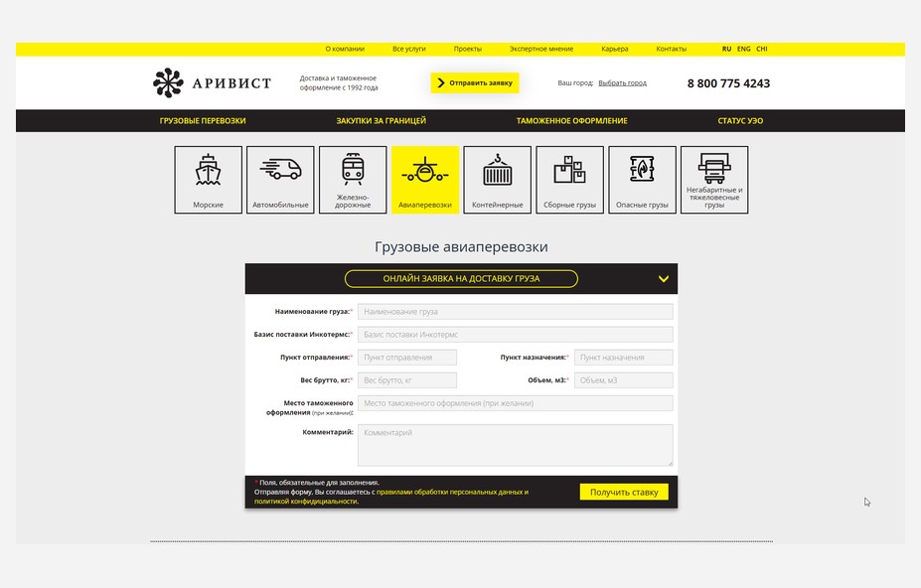The height and width of the screenshot is (588, 921).
Task: Open Все услуги top link
Action: [x=408, y=49]
